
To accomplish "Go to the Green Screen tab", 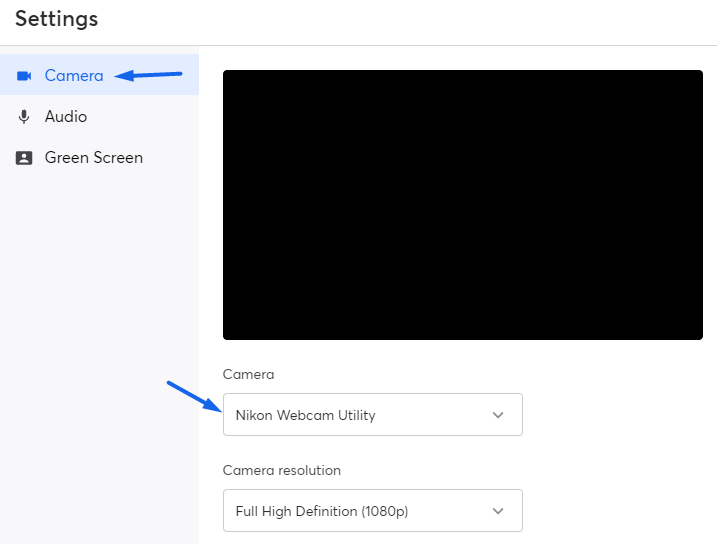I will pos(99,158).
